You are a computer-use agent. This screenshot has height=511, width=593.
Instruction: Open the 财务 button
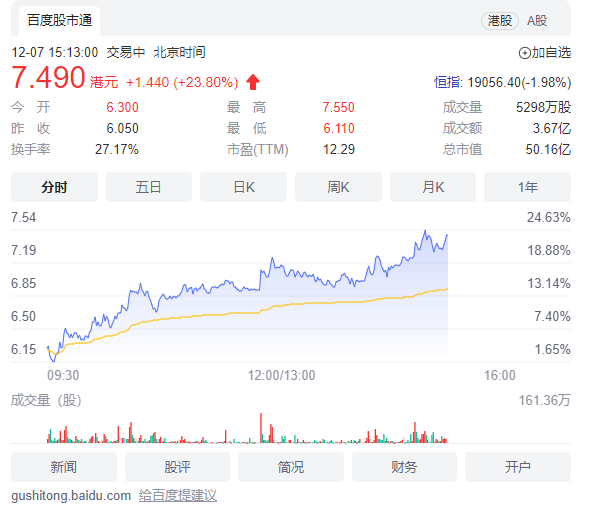click(x=404, y=467)
